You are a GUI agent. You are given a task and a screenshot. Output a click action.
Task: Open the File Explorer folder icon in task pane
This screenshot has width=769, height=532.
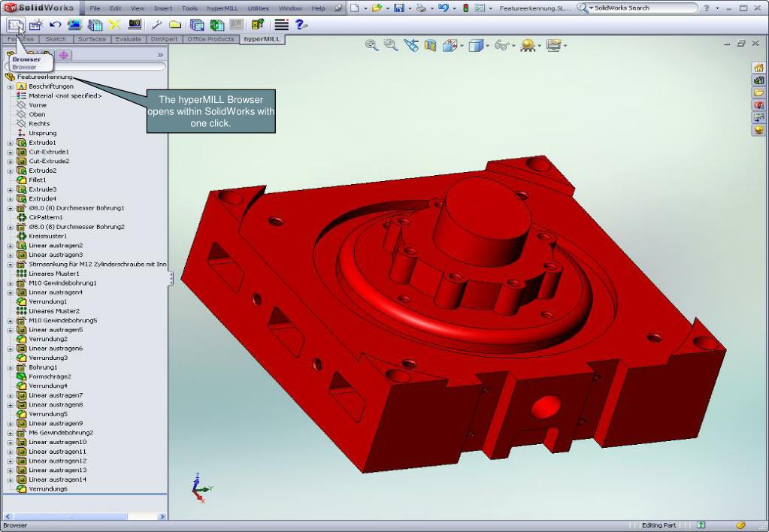758,92
